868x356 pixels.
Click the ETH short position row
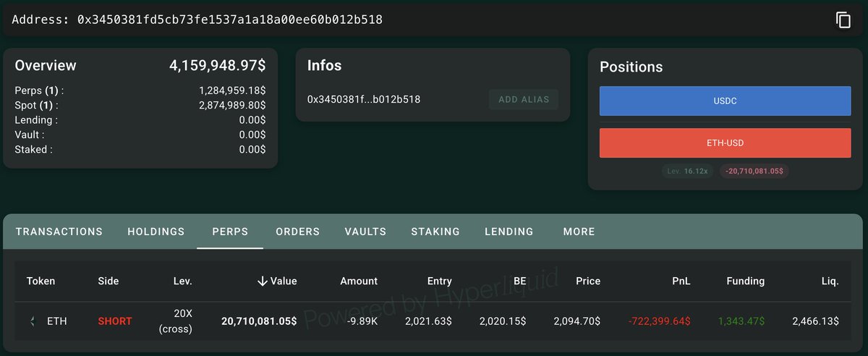tap(434, 321)
